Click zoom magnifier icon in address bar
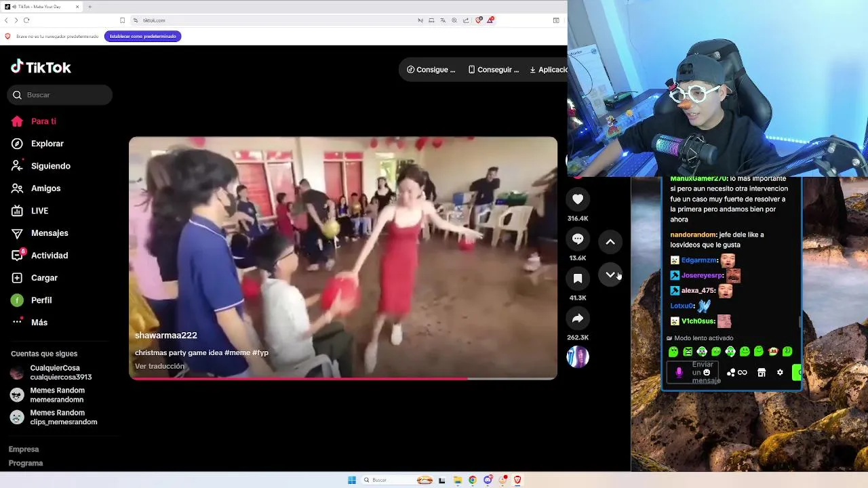 [x=454, y=20]
